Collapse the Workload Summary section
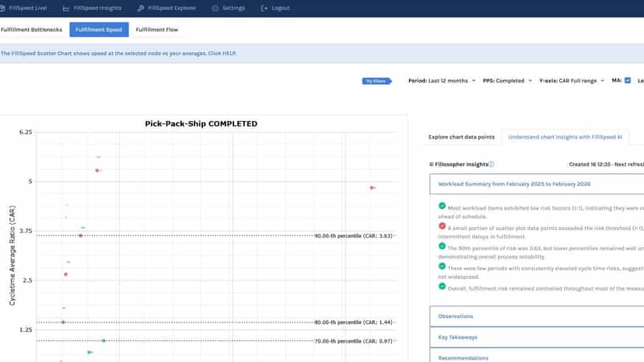644x362 pixels. [537, 184]
